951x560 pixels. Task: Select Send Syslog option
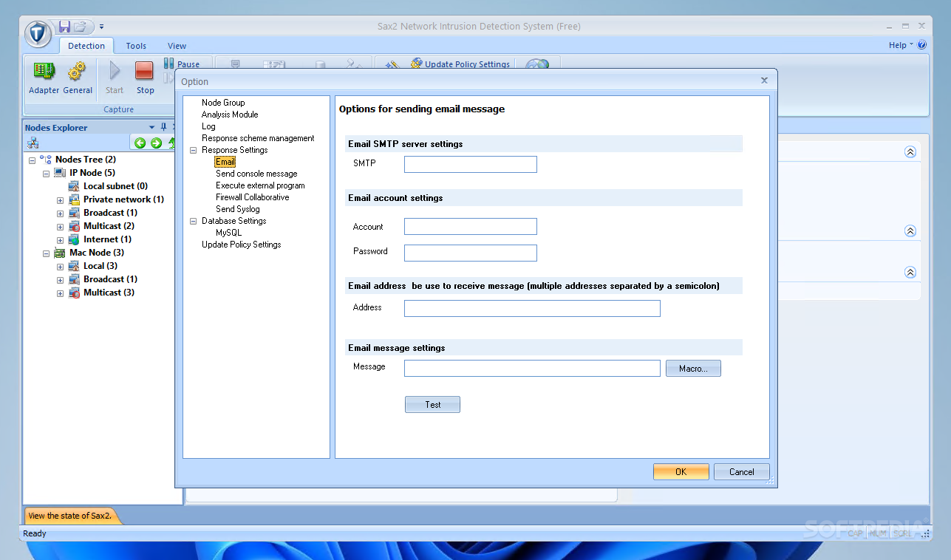[x=238, y=209]
